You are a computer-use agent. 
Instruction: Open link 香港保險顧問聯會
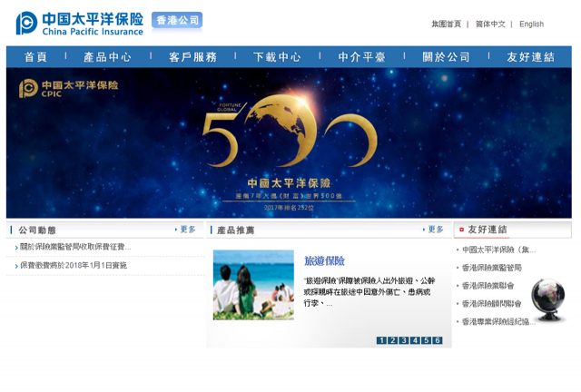tap(491, 304)
